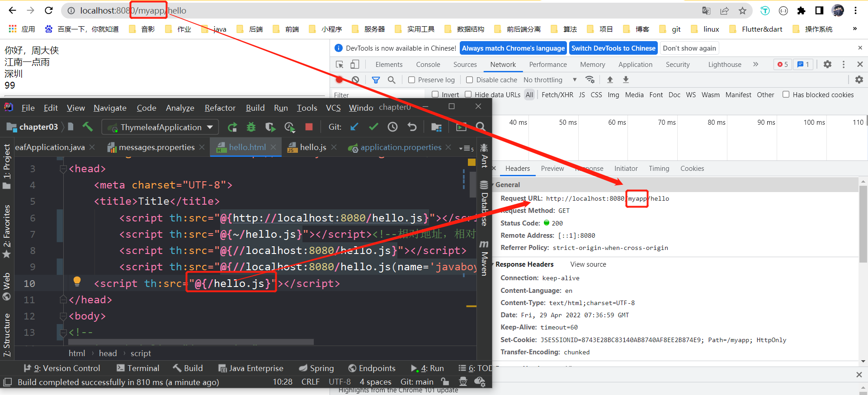
Task: Commit changes with green checkmark
Action: [x=373, y=127]
